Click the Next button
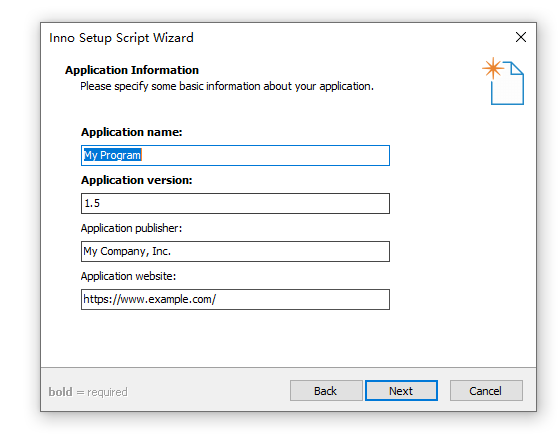559x435 pixels. pyautogui.click(x=401, y=391)
